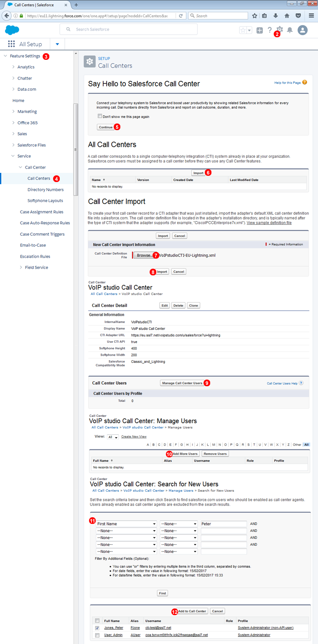The width and height of the screenshot is (318, 644).
Task: Expand the Chatter tree node
Action: click(x=13, y=78)
